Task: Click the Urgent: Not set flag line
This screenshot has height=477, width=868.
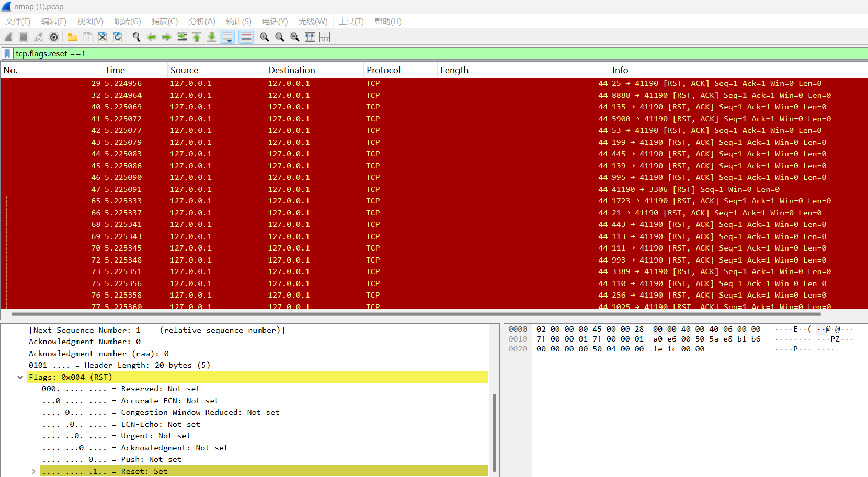Action: tap(116, 436)
